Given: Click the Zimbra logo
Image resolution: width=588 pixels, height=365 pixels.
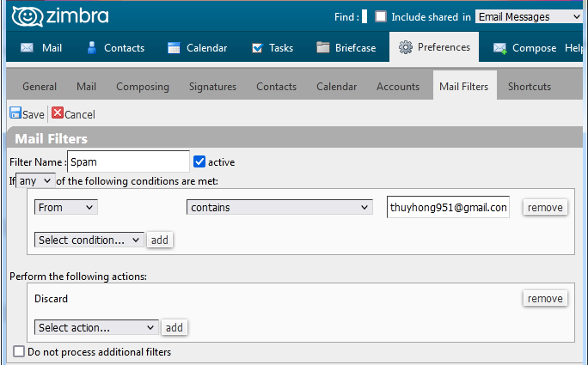Looking at the screenshot, I should (60, 16).
